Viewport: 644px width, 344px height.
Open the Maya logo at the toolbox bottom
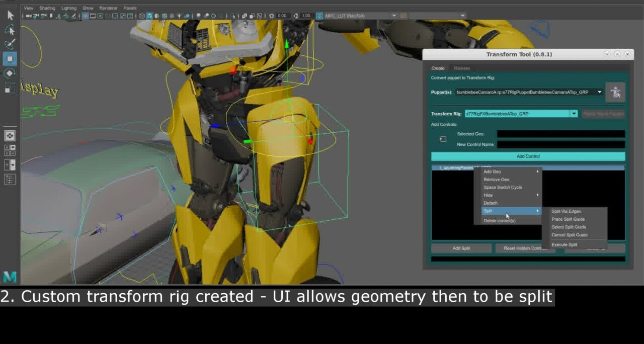click(x=10, y=277)
